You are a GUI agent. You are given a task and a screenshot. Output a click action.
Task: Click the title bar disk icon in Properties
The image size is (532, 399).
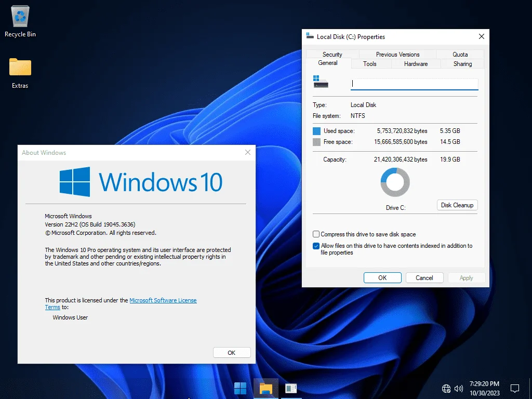pos(310,36)
